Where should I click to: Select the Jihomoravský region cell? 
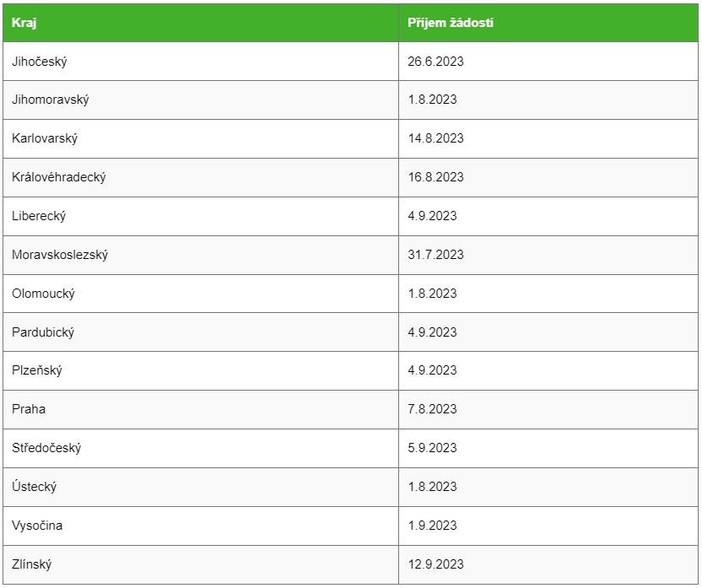coord(201,100)
